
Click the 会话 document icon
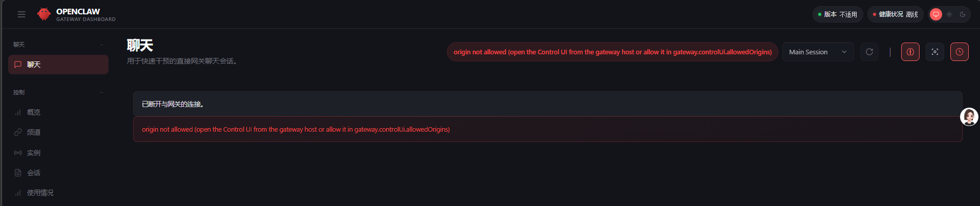pos(18,173)
